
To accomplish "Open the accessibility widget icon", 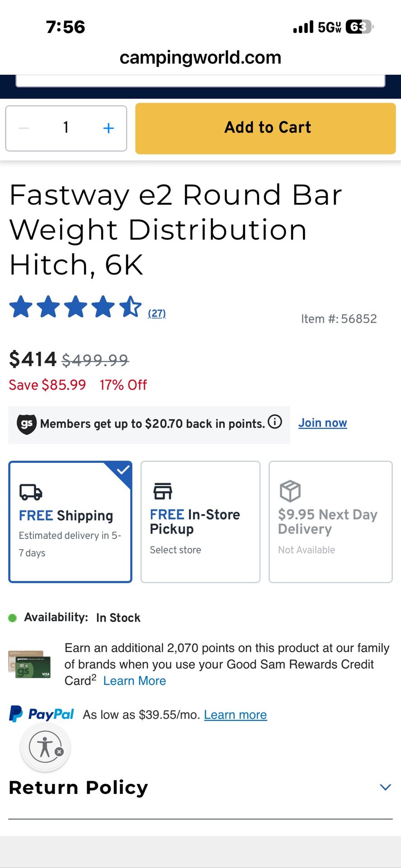I will tap(45, 747).
